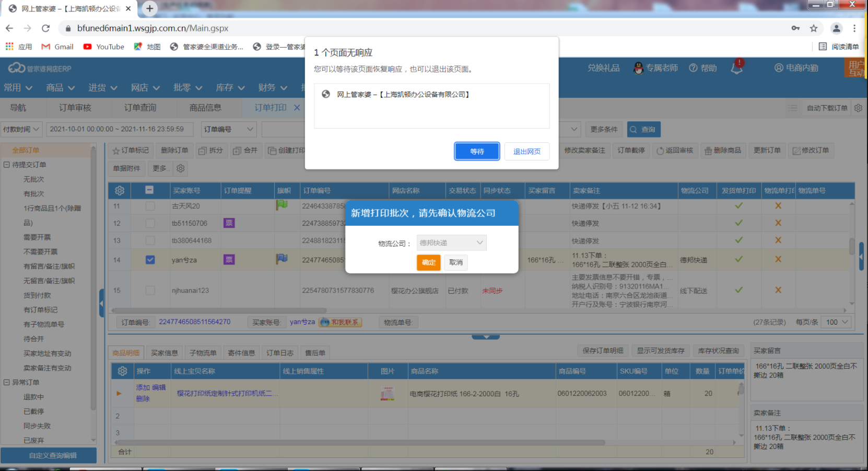Viewport: 868px width, 471px height.
Task: Open settings gear beside 自动下载订单
Action: pyautogui.click(x=858, y=108)
